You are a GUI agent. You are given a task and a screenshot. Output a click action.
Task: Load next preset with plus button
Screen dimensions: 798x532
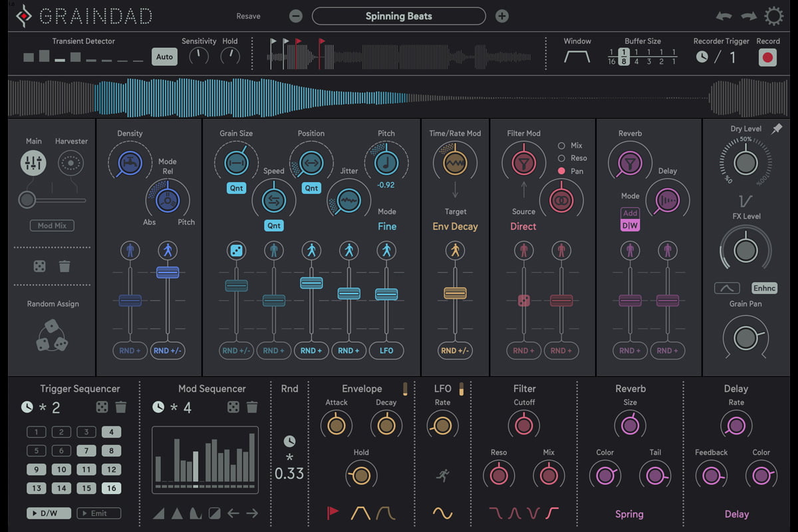(x=502, y=16)
